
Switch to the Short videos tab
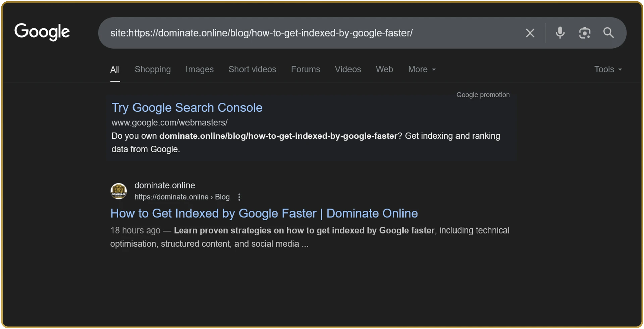[x=252, y=69]
